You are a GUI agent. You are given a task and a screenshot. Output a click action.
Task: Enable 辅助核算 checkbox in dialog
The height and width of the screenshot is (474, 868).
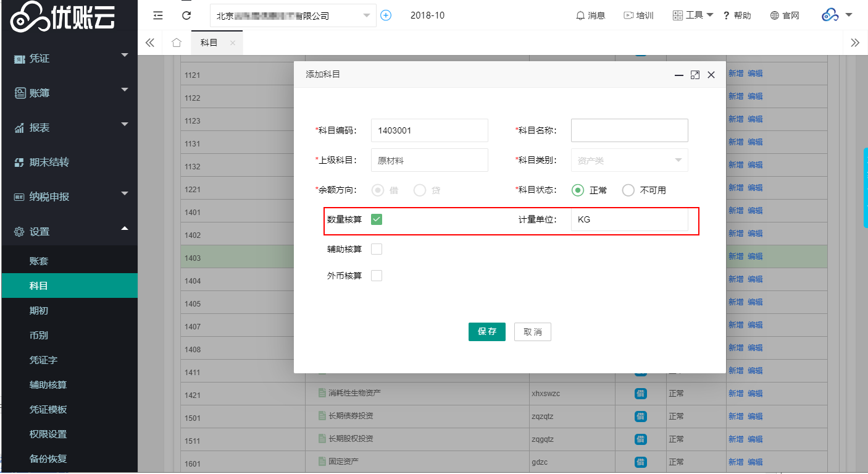coord(377,249)
